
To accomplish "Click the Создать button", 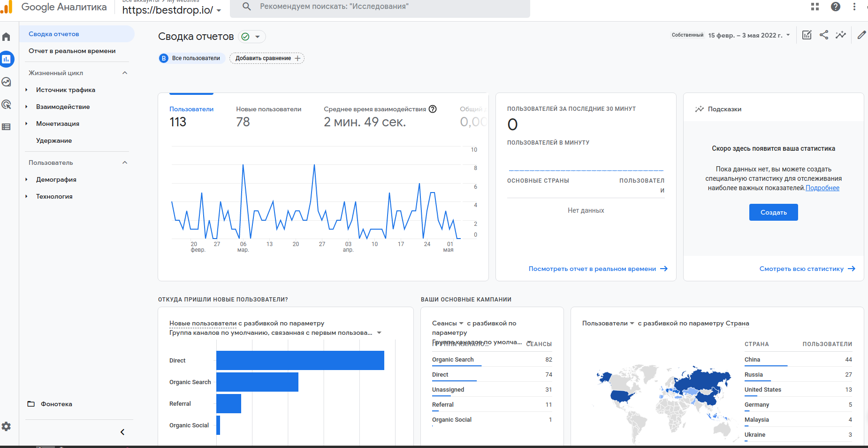I will [x=773, y=212].
